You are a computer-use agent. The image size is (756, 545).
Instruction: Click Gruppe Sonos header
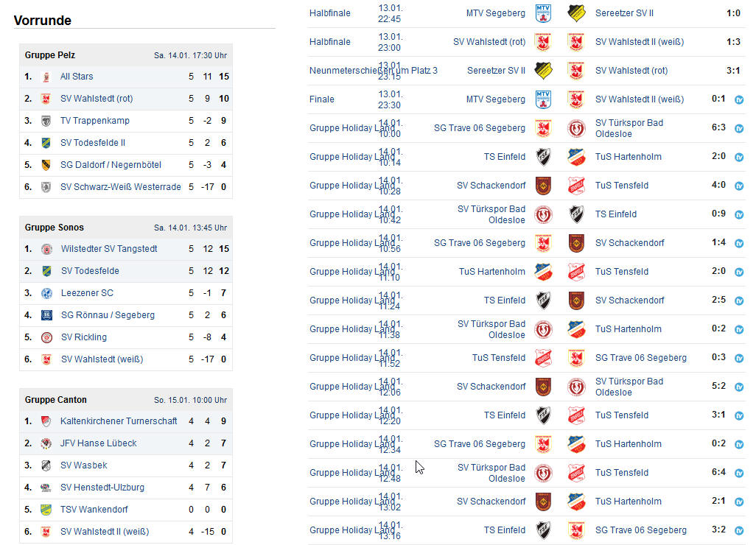54,228
